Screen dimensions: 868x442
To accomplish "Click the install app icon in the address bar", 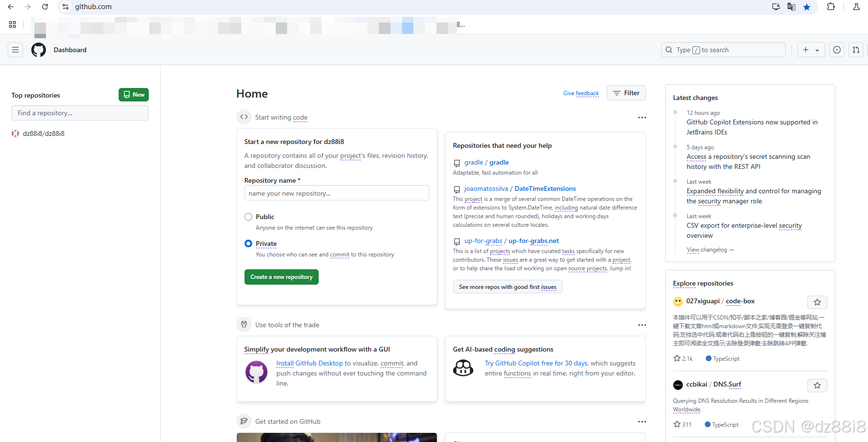I will coord(776,7).
